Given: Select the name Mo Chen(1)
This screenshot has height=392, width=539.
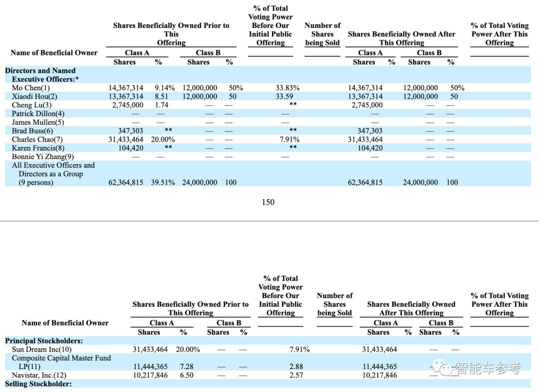Looking at the screenshot, I should pos(31,88).
